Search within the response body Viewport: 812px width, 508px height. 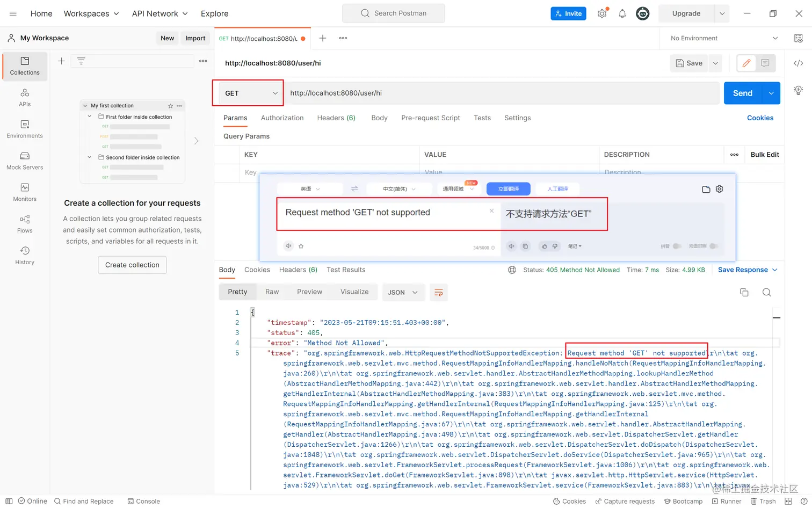click(x=767, y=293)
